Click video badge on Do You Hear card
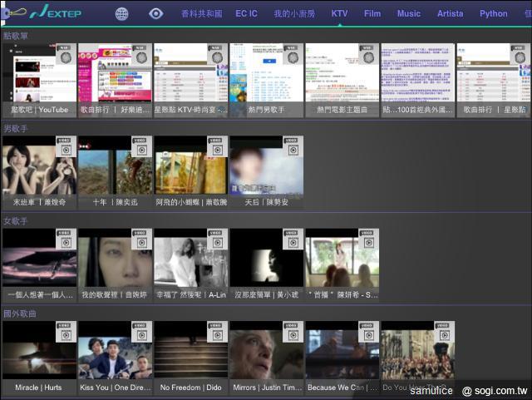532x400 pixels. pos(444,332)
